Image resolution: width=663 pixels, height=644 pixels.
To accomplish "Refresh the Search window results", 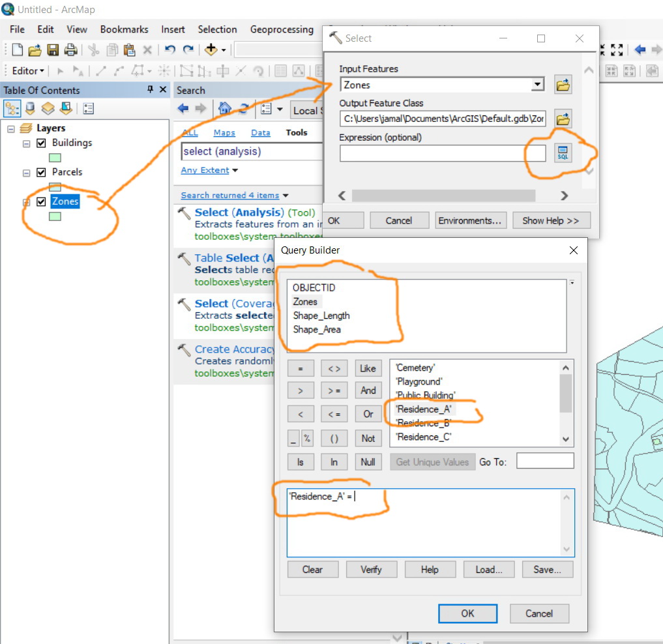I will 243,109.
